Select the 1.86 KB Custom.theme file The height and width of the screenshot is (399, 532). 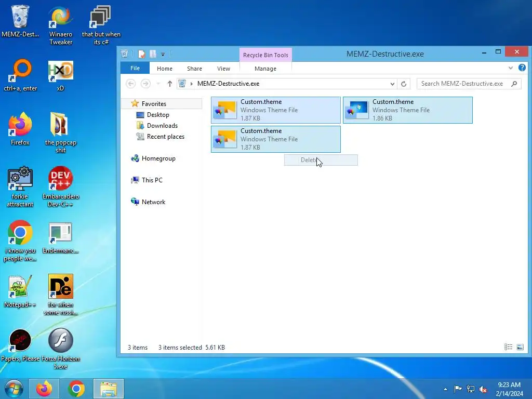pyautogui.click(x=407, y=110)
